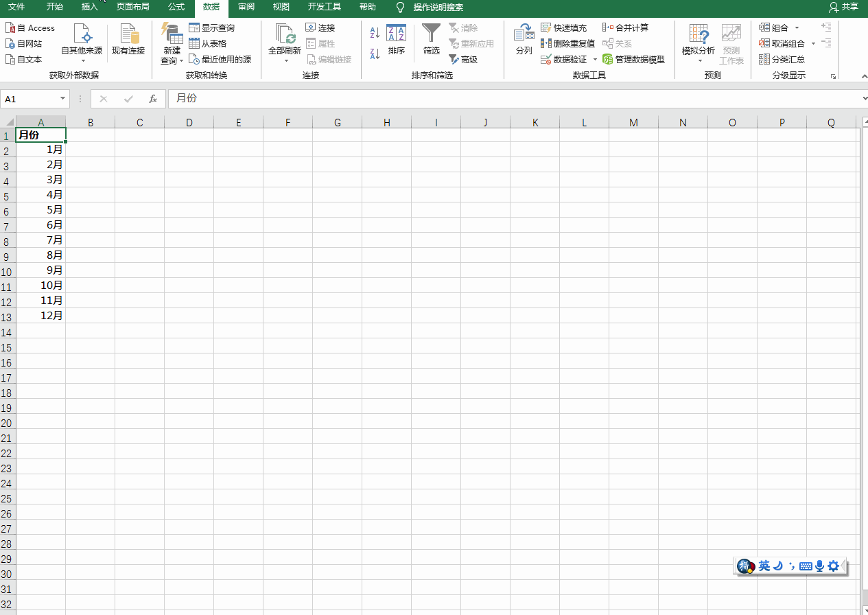
Task: Switch to Formulas (公式) tab
Action: (x=176, y=7)
